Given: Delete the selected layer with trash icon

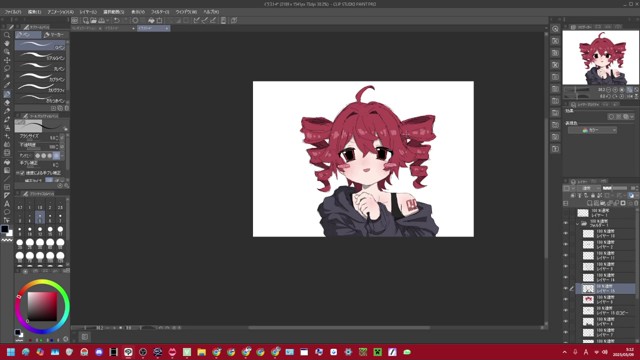Looking at the screenshot, I should pos(636,203).
